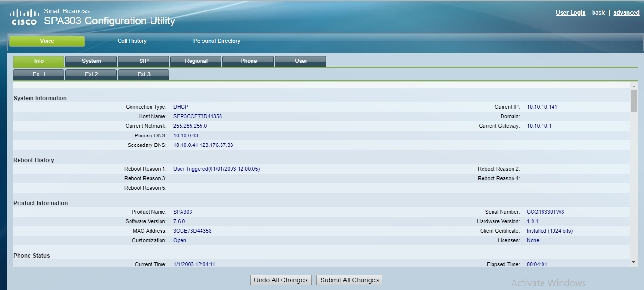Click the Reboot History heading
Viewport: 644px width, 290px height.
(x=34, y=160)
